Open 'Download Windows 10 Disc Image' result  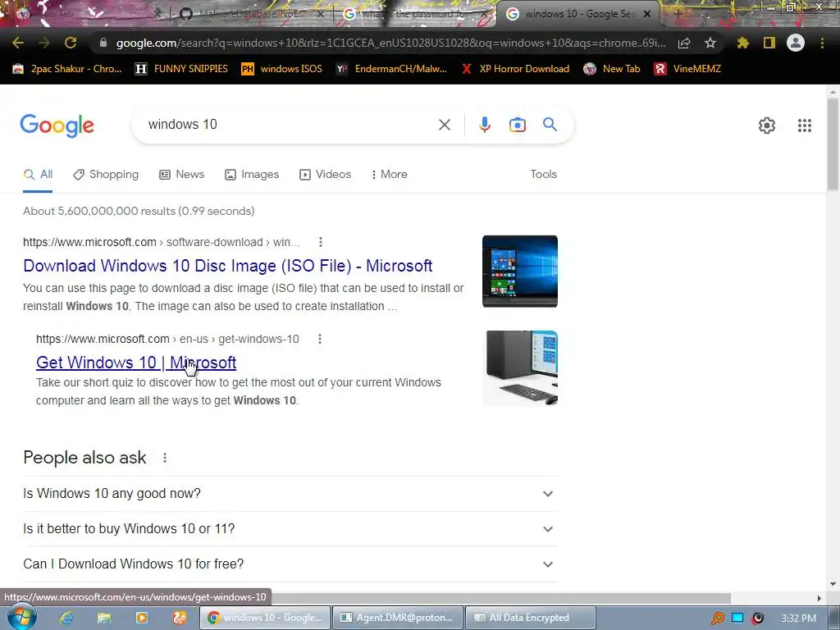click(x=228, y=266)
